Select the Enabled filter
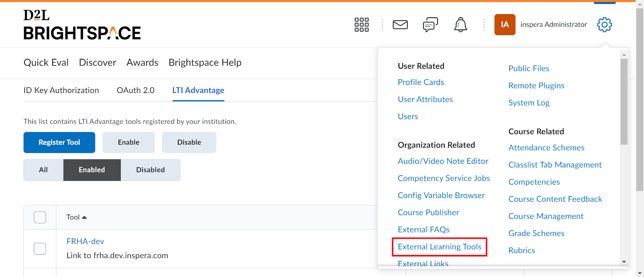Screen dimensions: 644x277 (x=92, y=170)
